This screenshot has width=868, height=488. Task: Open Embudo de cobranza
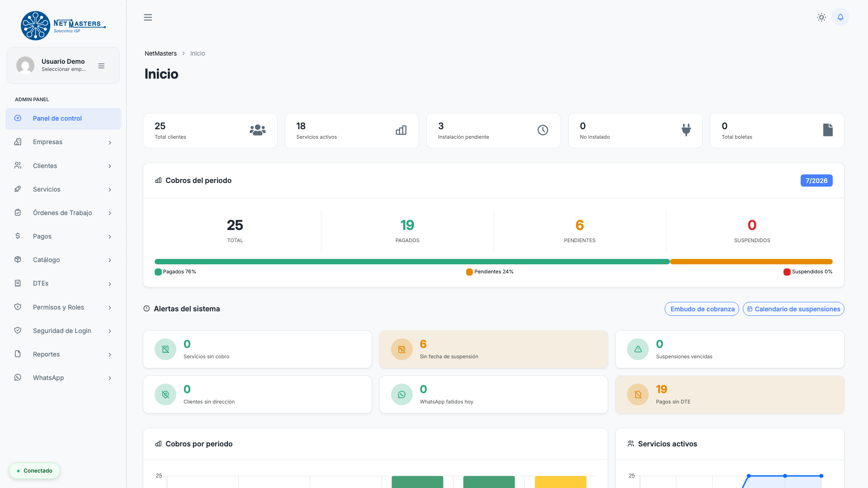click(x=702, y=309)
